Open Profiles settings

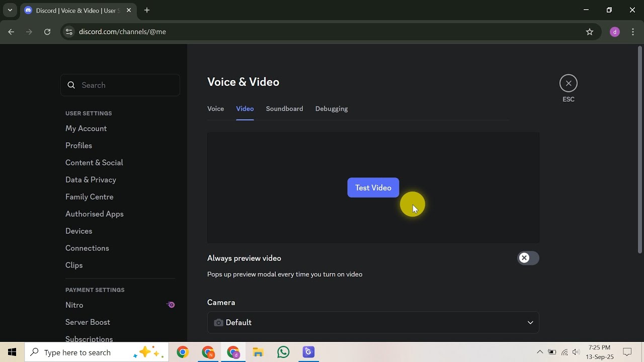pos(78,146)
